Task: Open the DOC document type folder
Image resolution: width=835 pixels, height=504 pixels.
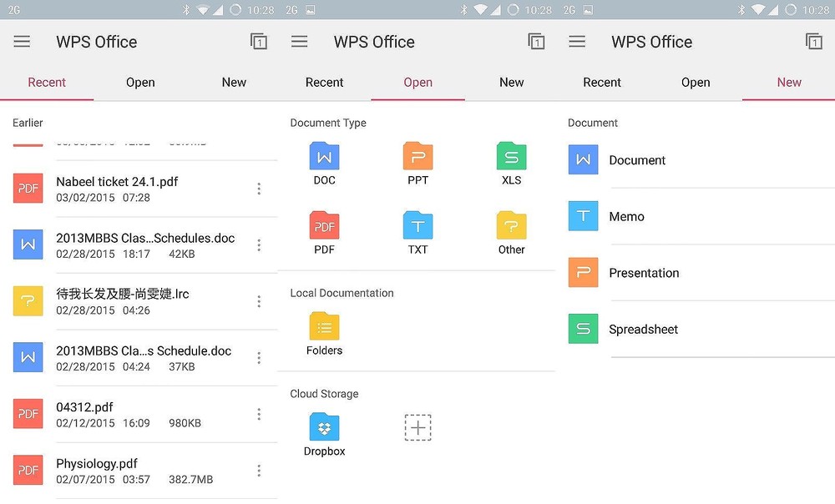Action: (324, 164)
